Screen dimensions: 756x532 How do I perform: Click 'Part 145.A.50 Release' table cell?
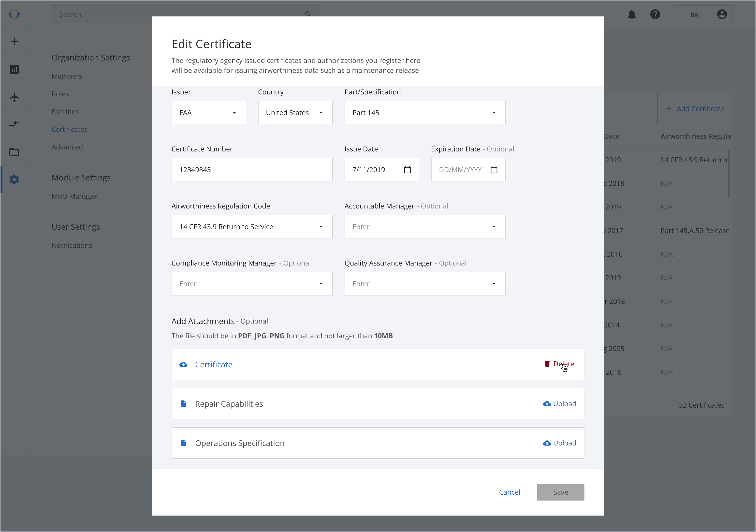tap(695, 231)
